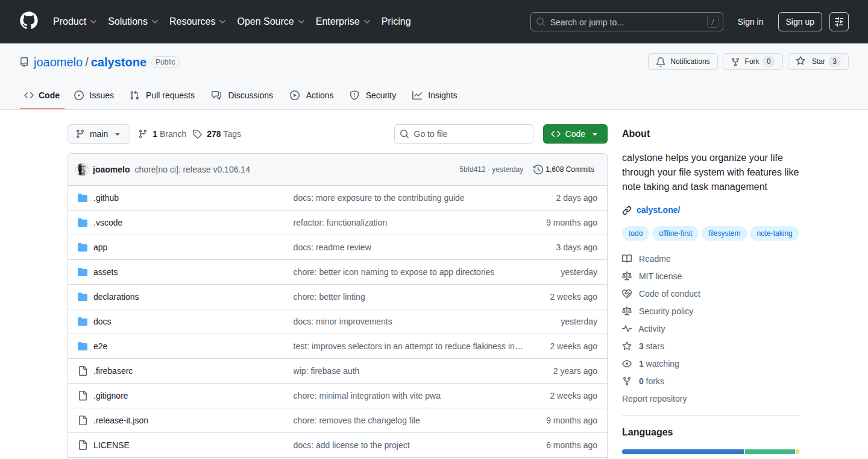Open the calystone repository link
This screenshot has width=868, height=459.
tap(119, 62)
